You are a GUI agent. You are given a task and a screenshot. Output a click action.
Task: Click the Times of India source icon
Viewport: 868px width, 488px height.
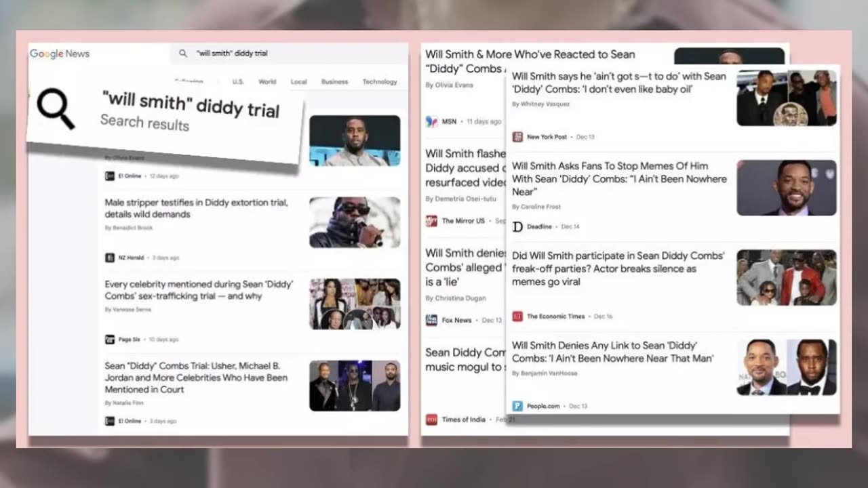[x=431, y=420]
